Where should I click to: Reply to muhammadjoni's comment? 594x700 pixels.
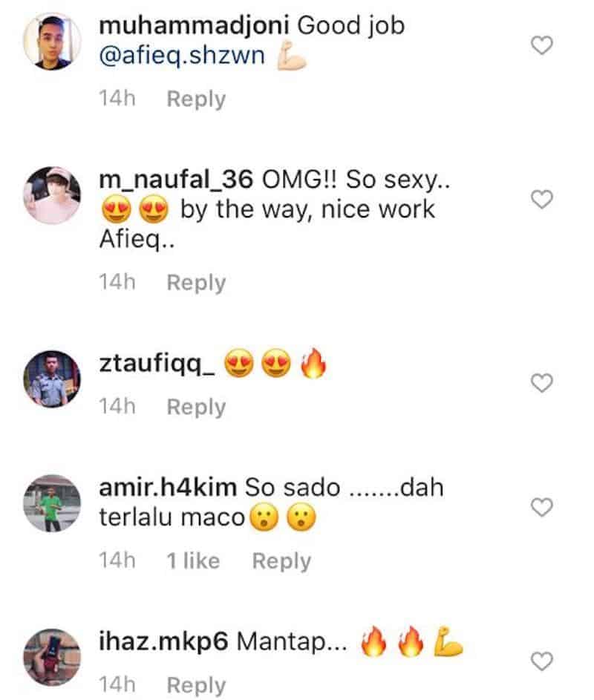(196, 99)
